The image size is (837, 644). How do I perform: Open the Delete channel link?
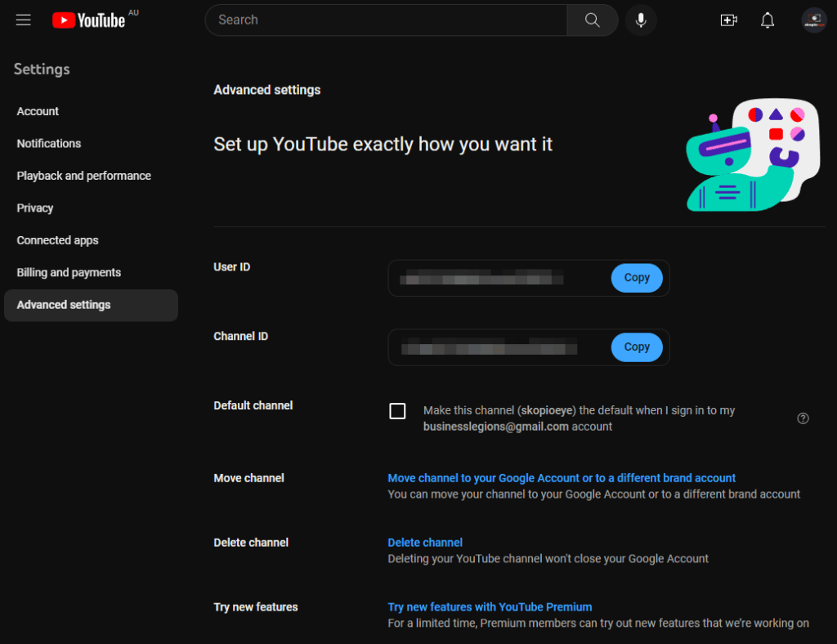click(425, 542)
